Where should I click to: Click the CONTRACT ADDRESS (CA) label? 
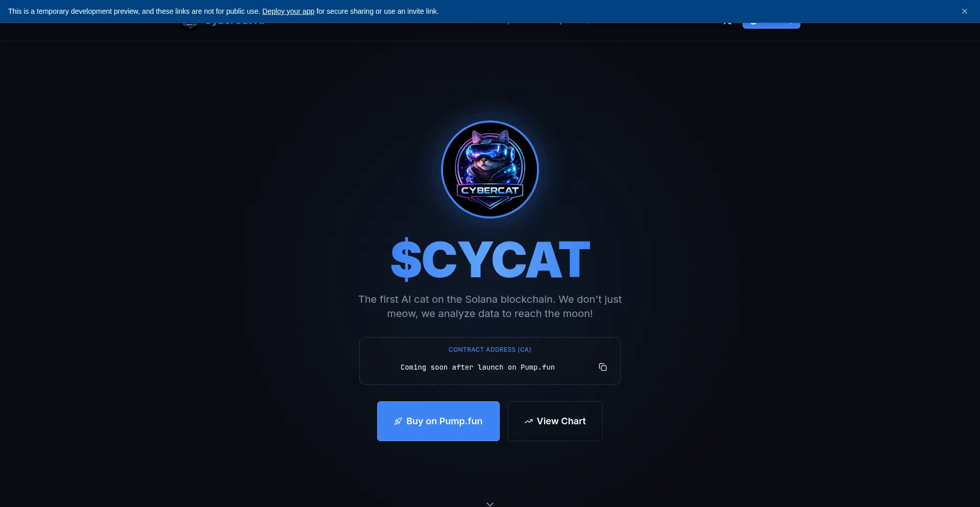click(x=490, y=350)
